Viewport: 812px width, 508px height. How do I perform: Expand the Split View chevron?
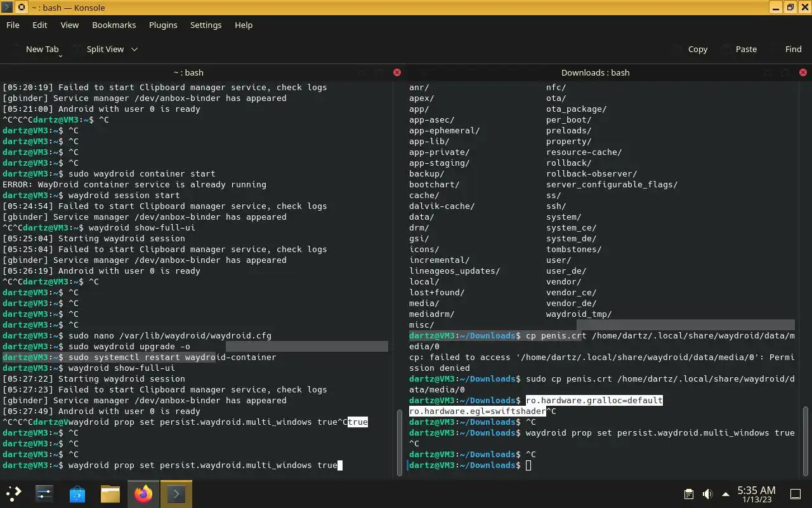pyautogui.click(x=134, y=49)
